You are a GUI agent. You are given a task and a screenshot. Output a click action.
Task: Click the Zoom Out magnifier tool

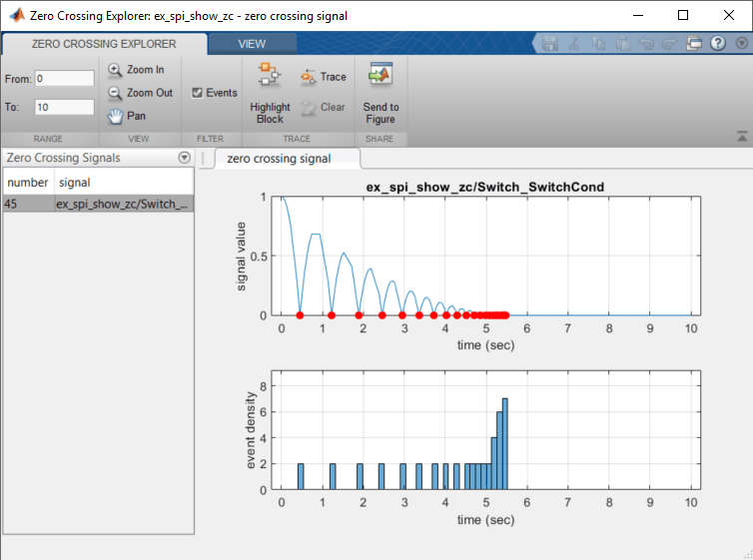(x=140, y=93)
